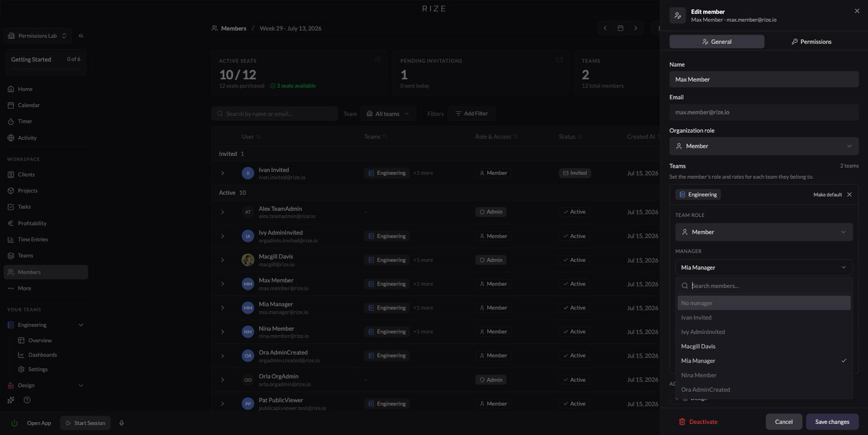Select No manager option
The width and height of the screenshot is (868, 435).
coord(764,303)
